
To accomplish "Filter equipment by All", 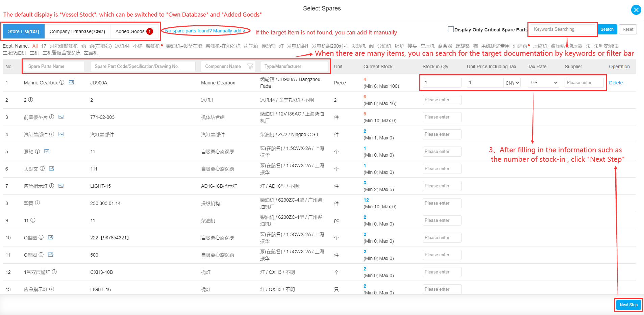I will [35, 46].
